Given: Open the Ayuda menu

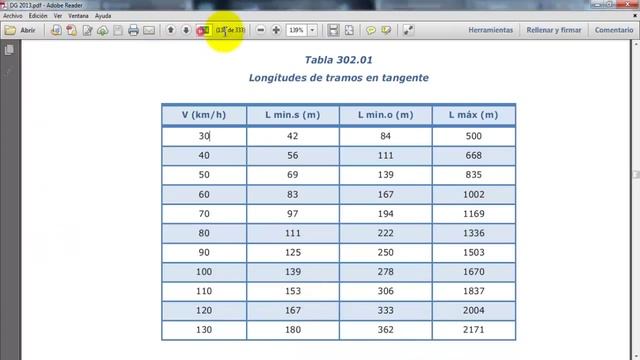Looking at the screenshot, I should tap(103, 16).
